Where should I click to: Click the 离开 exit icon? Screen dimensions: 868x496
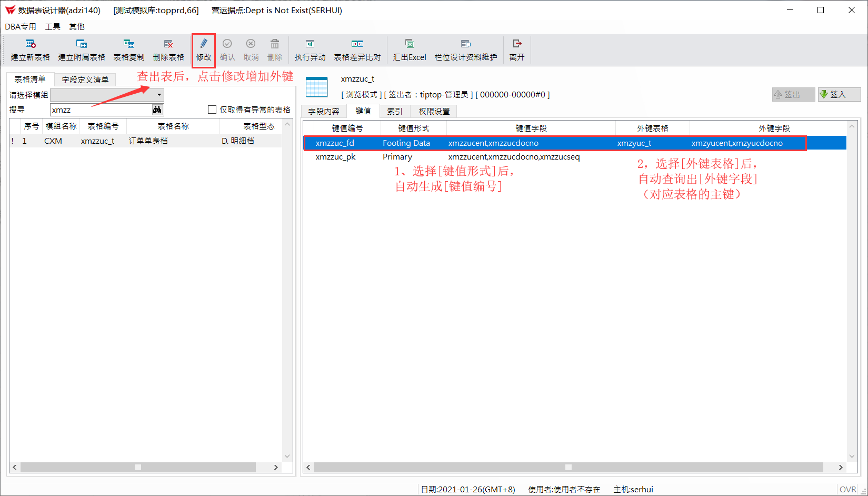coord(517,44)
